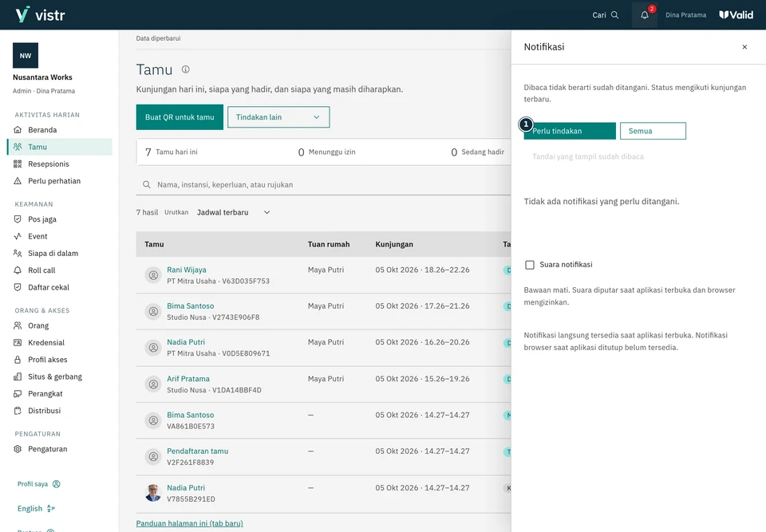Switch notifications filter to Semua
766x532 pixels.
(x=653, y=131)
